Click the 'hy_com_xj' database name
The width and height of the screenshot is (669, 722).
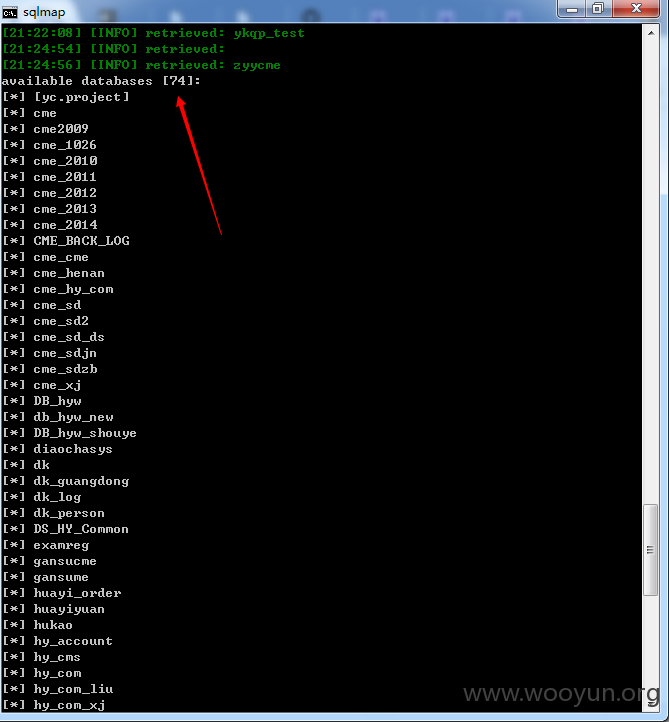[x=69, y=705]
